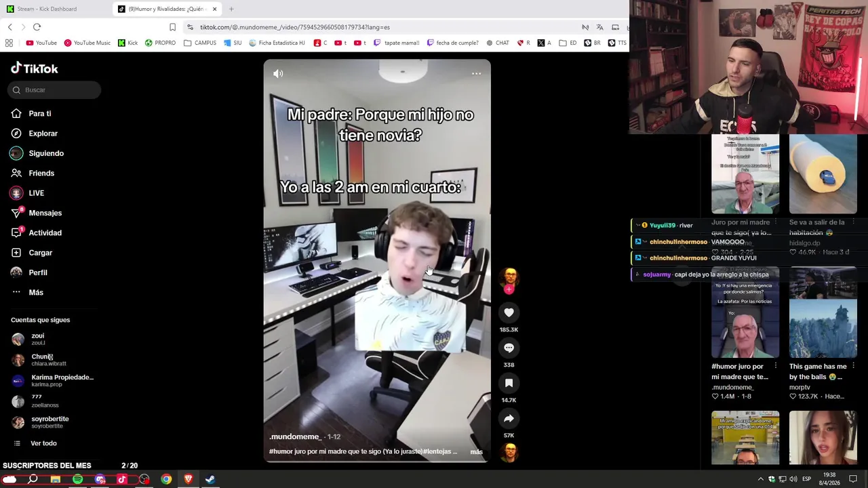Open YouTube Music bookmark

pos(87,43)
